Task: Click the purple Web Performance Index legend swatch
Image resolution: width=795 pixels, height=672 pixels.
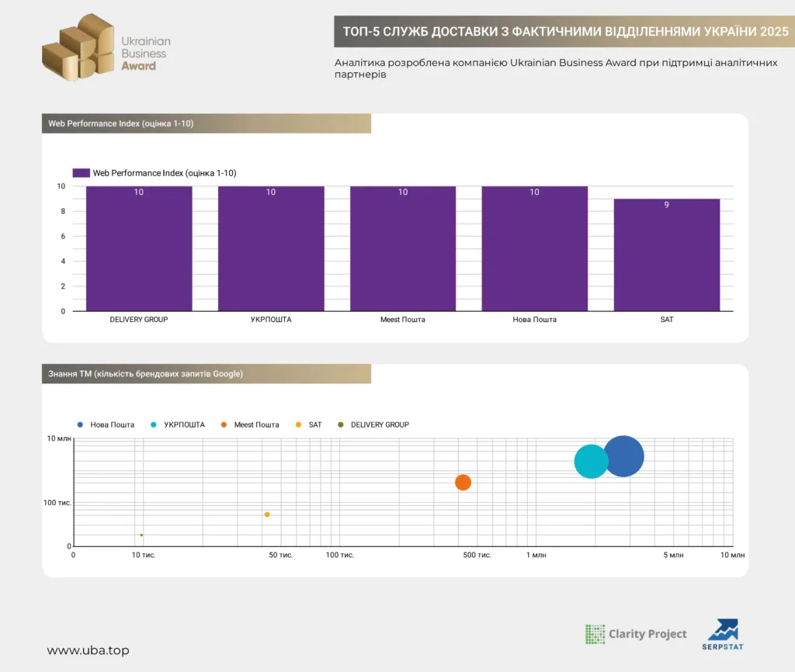Action: 81,173
